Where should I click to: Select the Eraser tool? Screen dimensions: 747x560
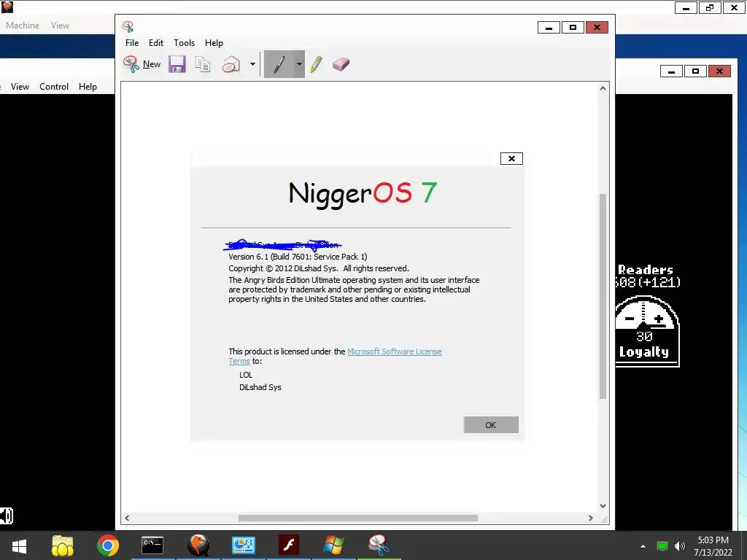(341, 64)
